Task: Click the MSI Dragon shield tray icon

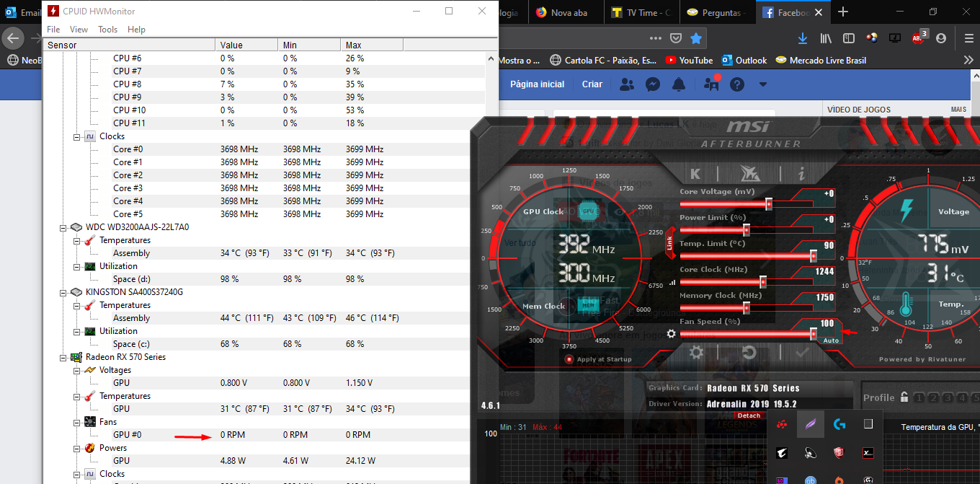Action: click(x=839, y=453)
